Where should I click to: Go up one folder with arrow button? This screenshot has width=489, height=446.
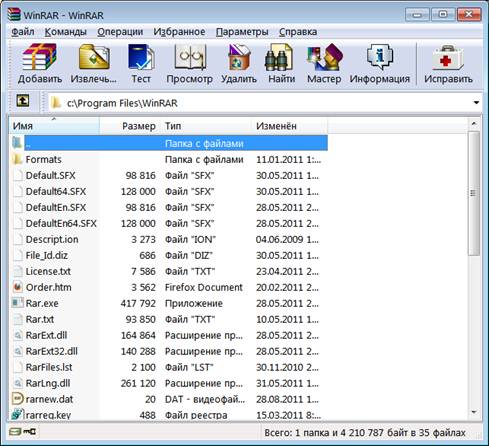tap(23, 101)
